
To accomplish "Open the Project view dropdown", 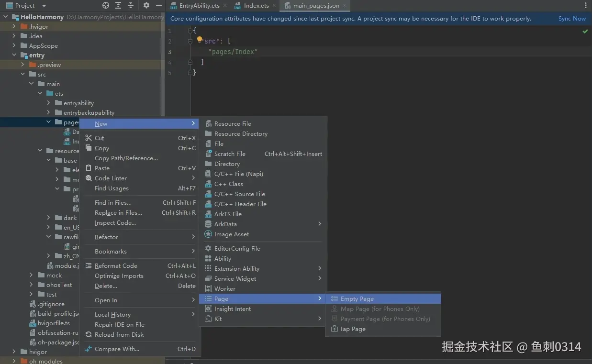I will point(26,5).
